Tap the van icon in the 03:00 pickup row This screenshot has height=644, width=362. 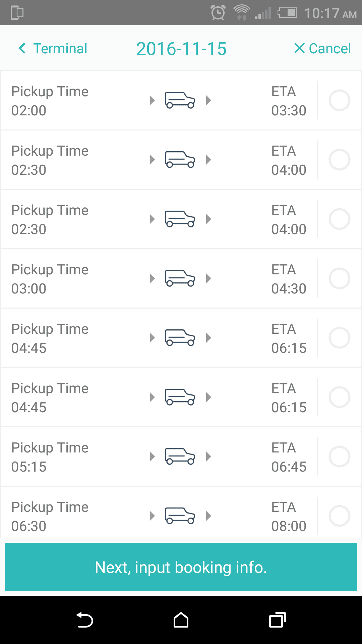point(180,278)
